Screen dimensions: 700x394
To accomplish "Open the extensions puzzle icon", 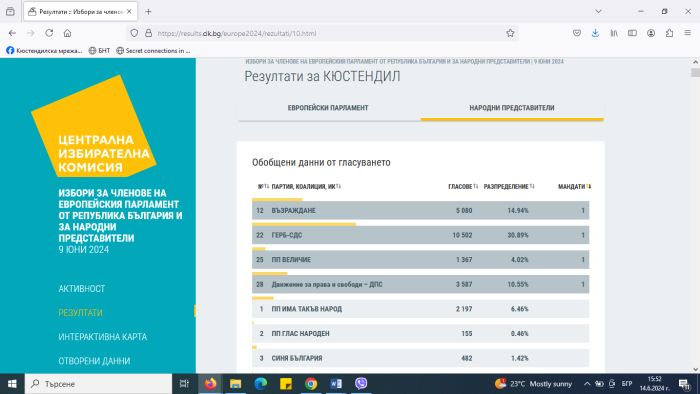I will pyautogui.click(x=669, y=33).
